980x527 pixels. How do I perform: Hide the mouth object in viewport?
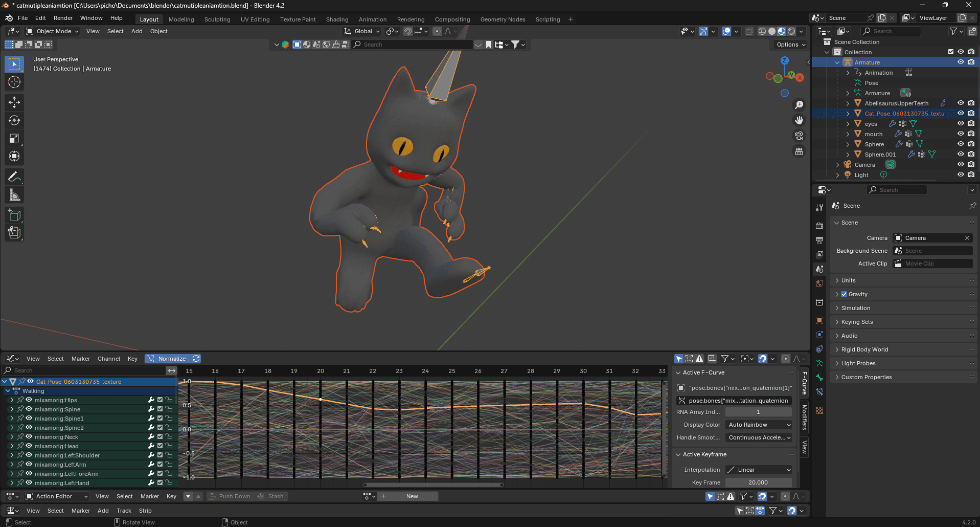tap(961, 134)
